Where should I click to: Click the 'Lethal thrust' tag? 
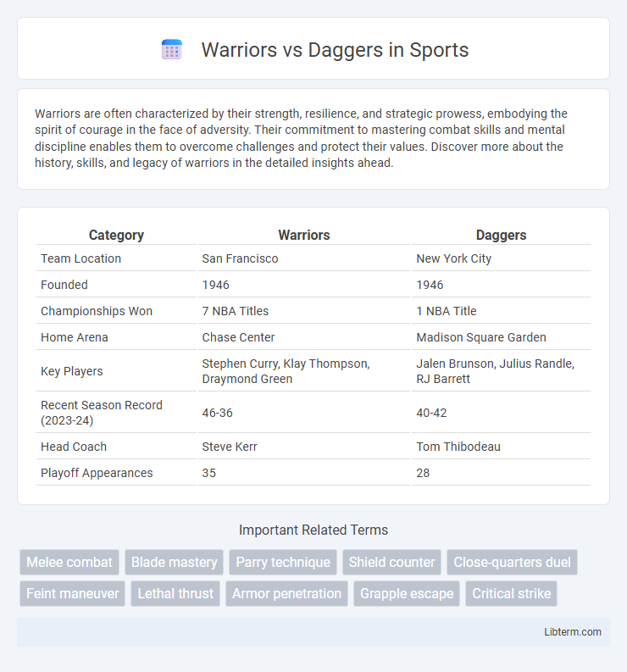click(x=175, y=593)
